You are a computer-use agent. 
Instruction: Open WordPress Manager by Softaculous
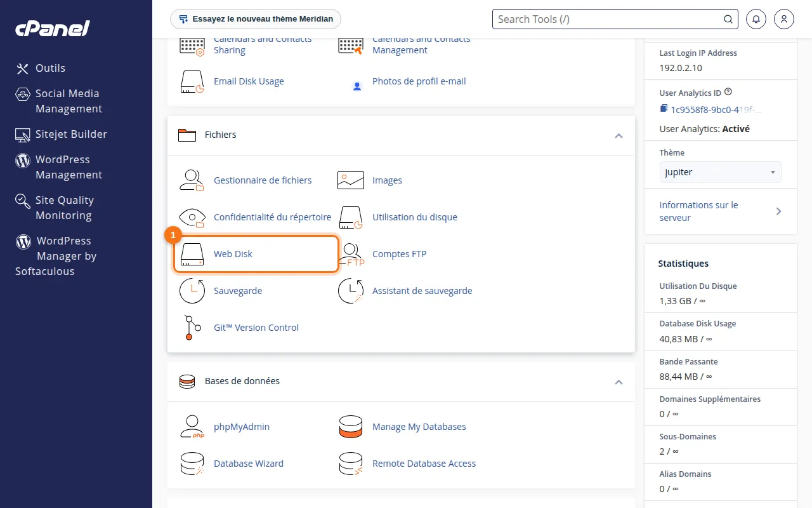(56, 256)
